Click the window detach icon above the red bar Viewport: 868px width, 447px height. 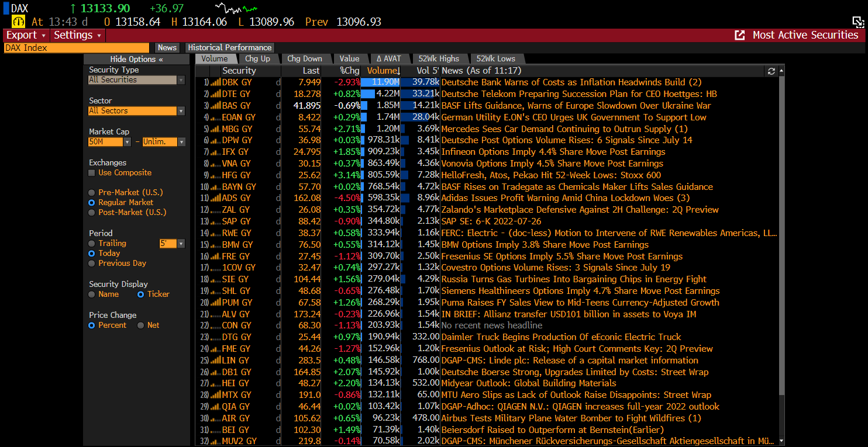pyautogui.click(x=858, y=22)
